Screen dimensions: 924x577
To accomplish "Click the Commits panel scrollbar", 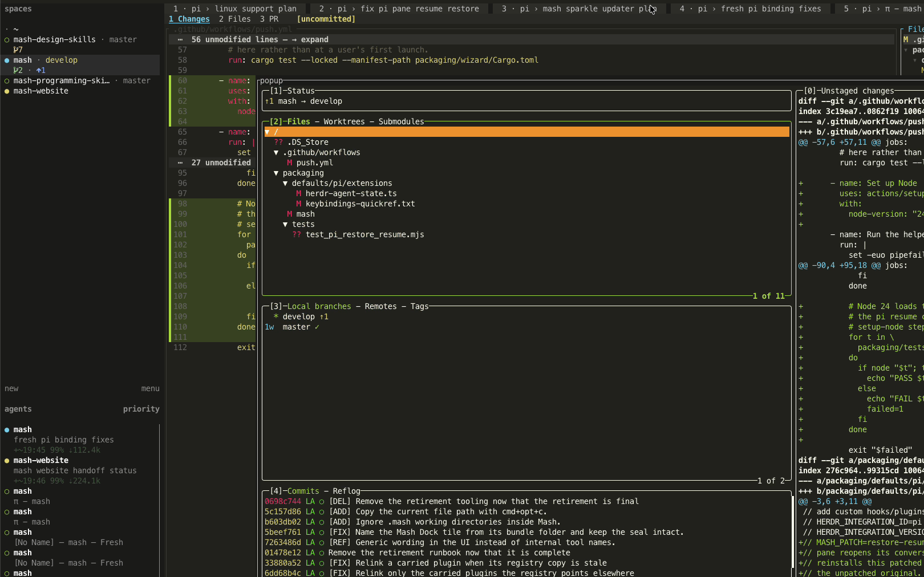I will tap(792, 532).
